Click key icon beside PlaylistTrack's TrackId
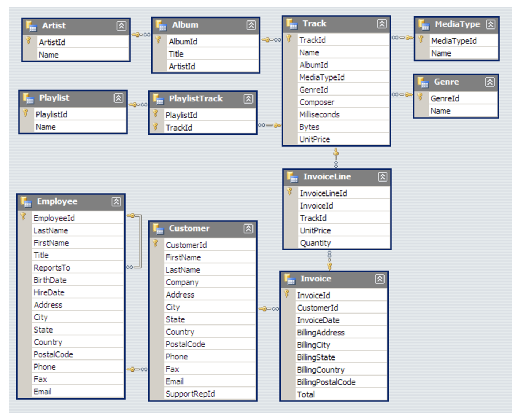The width and height of the screenshot is (521, 420). [155, 127]
